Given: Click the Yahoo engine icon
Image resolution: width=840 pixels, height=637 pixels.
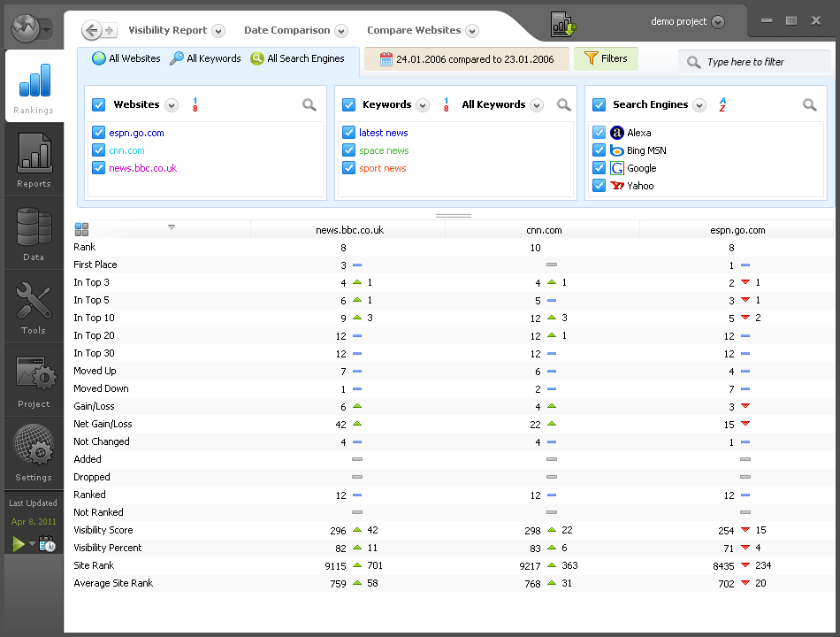Looking at the screenshot, I should [617, 186].
